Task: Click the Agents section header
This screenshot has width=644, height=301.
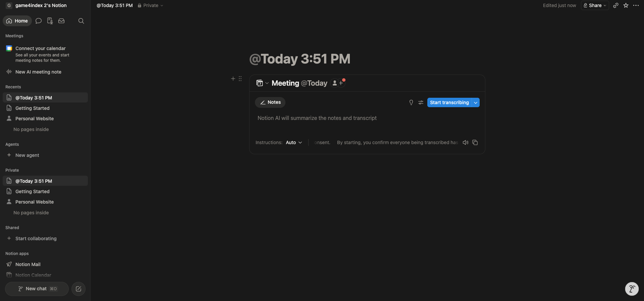Action: click(12, 144)
